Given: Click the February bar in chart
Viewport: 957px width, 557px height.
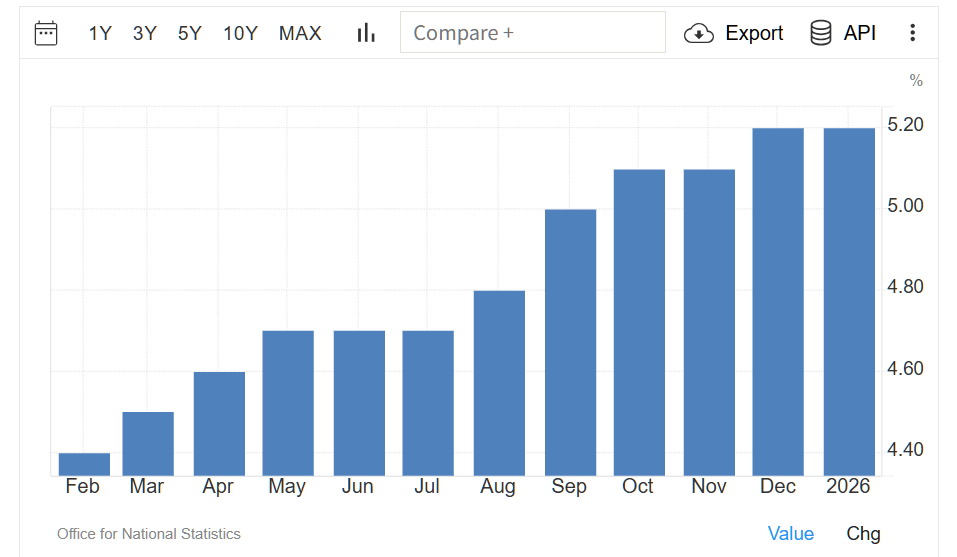Looking at the screenshot, I should pyautogui.click(x=84, y=464).
